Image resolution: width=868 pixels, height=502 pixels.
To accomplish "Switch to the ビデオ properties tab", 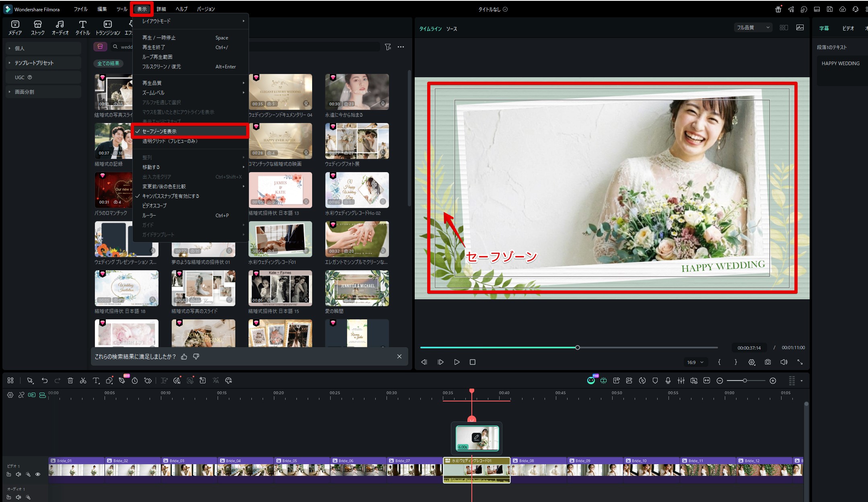I will pyautogui.click(x=848, y=28).
